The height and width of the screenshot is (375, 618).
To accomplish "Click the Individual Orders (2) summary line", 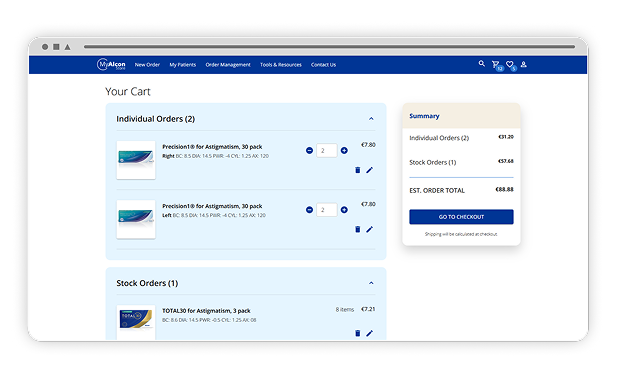I will tap(461, 138).
